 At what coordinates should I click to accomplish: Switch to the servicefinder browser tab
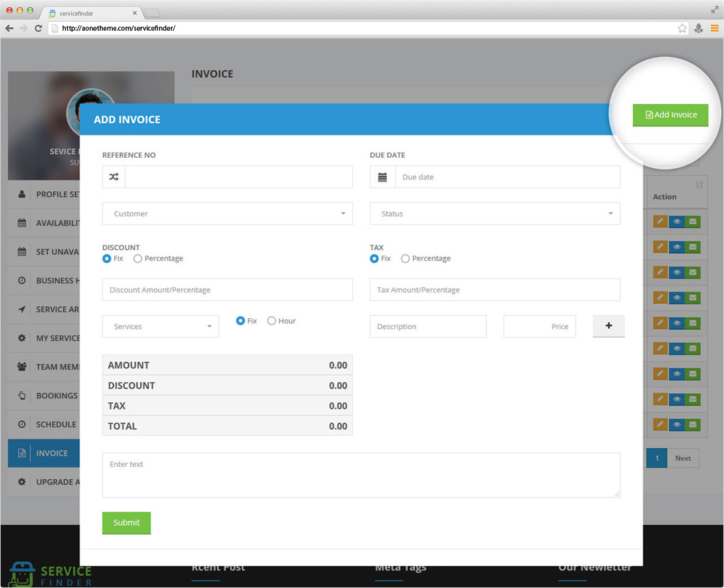point(91,13)
